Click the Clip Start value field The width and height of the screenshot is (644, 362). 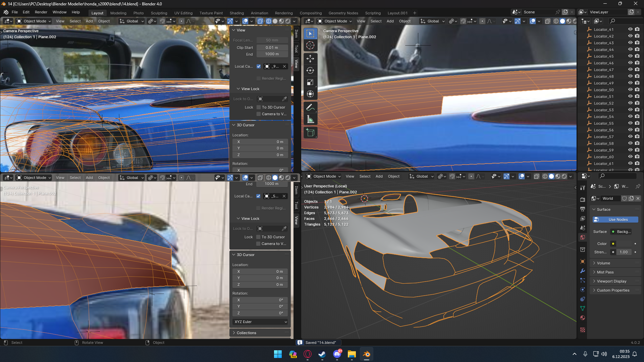[x=272, y=48]
